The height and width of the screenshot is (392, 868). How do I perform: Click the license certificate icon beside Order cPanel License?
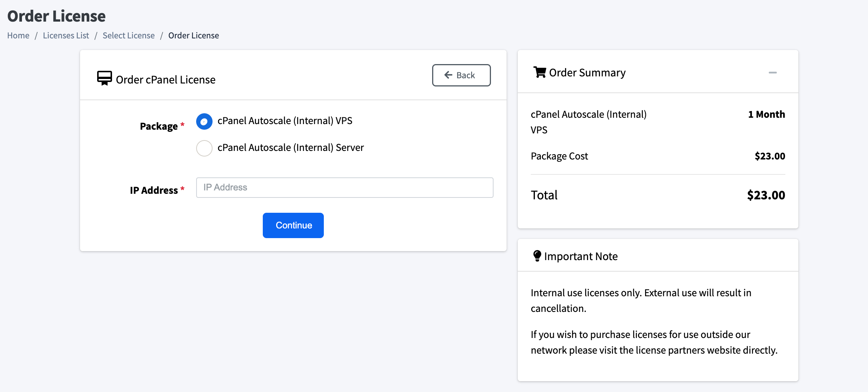pos(104,78)
